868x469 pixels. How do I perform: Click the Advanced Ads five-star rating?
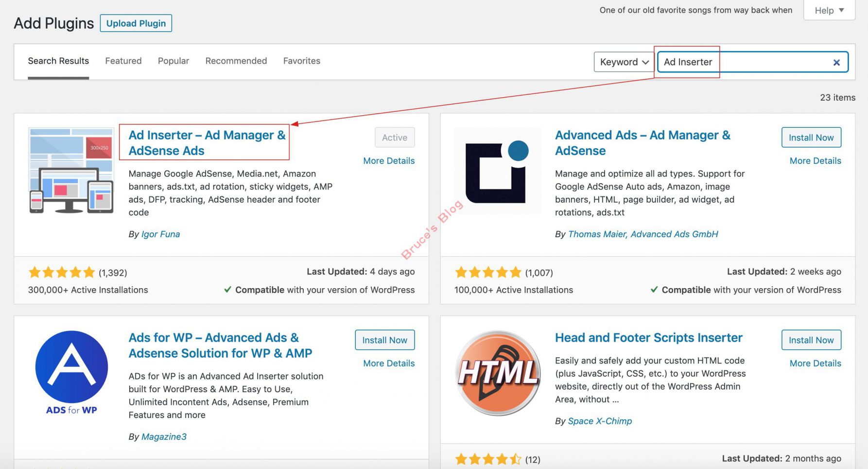click(488, 272)
